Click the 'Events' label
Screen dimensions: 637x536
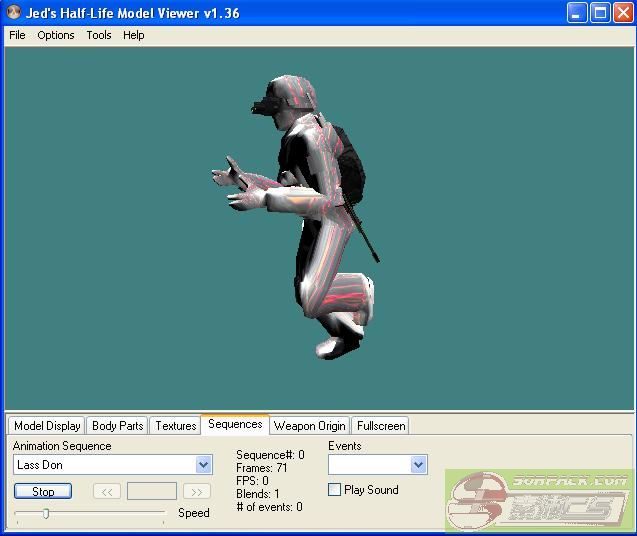tap(344, 446)
